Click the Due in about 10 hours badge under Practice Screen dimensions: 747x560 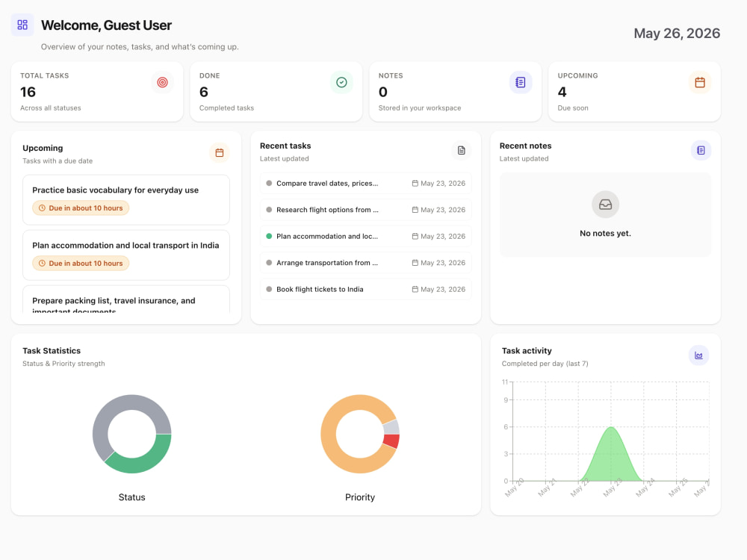click(x=81, y=208)
